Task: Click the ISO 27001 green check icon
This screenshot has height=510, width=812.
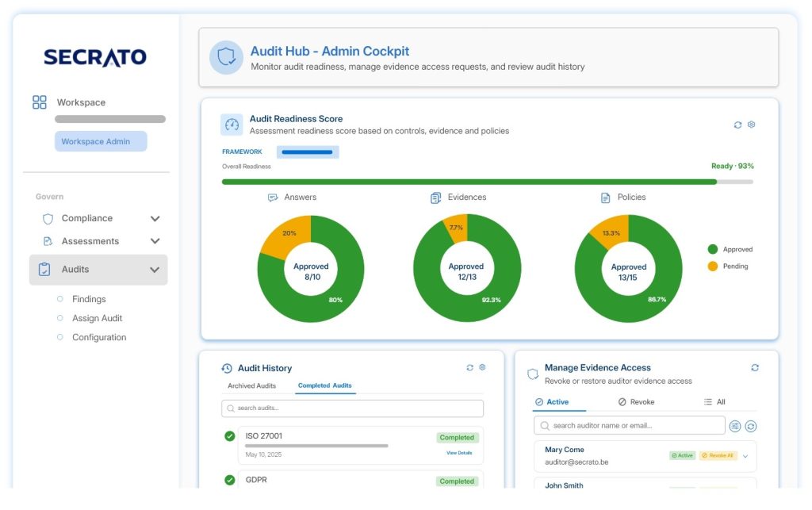Action: pyautogui.click(x=230, y=436)
